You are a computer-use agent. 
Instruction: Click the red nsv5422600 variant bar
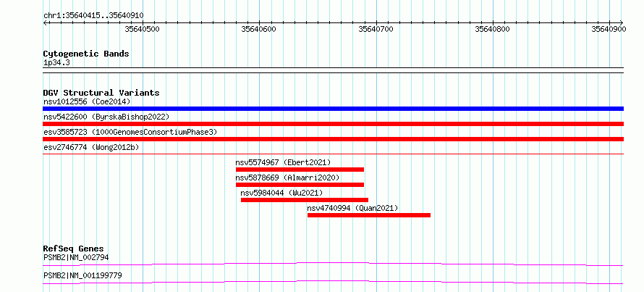333,124
